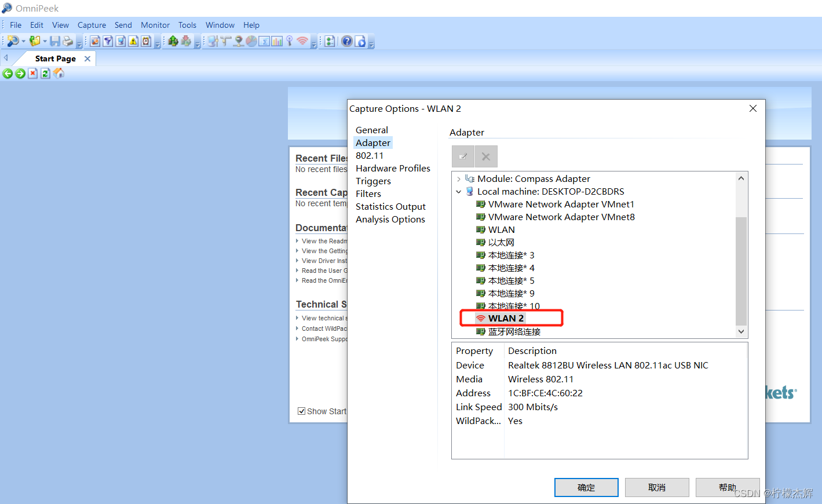822x504 pixels.
Task: Toggle the Show Start page checkbox
Action: tap(301, 411)
